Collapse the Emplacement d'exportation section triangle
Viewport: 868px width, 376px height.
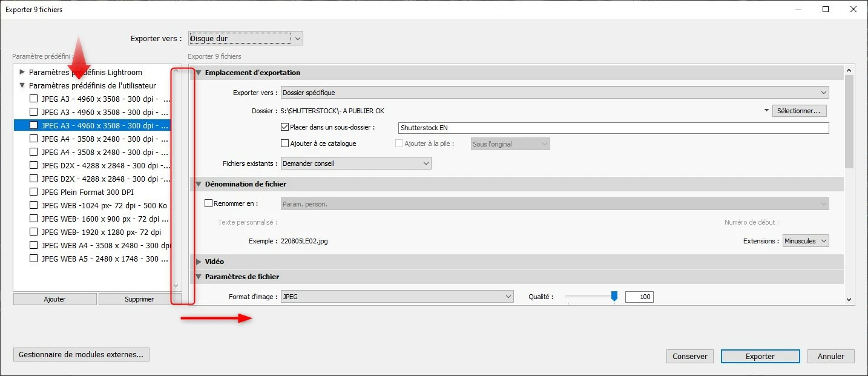coord(199,73)
